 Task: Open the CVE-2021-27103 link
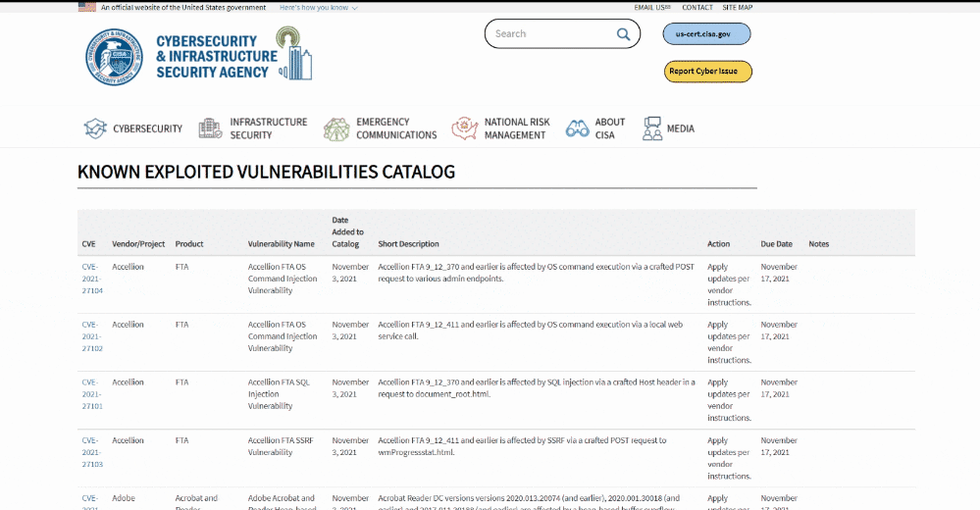click(x=92, y=452)
